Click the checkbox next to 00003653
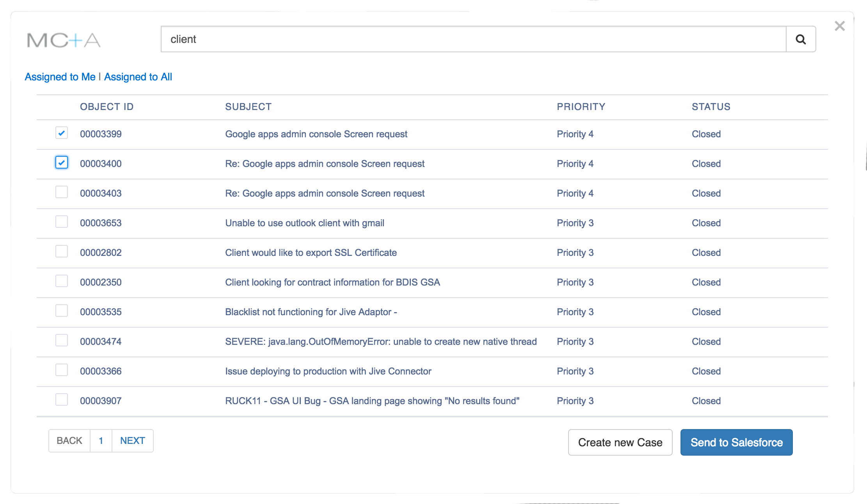The height and width of the screenshot is (504, 867). [61, 223]
